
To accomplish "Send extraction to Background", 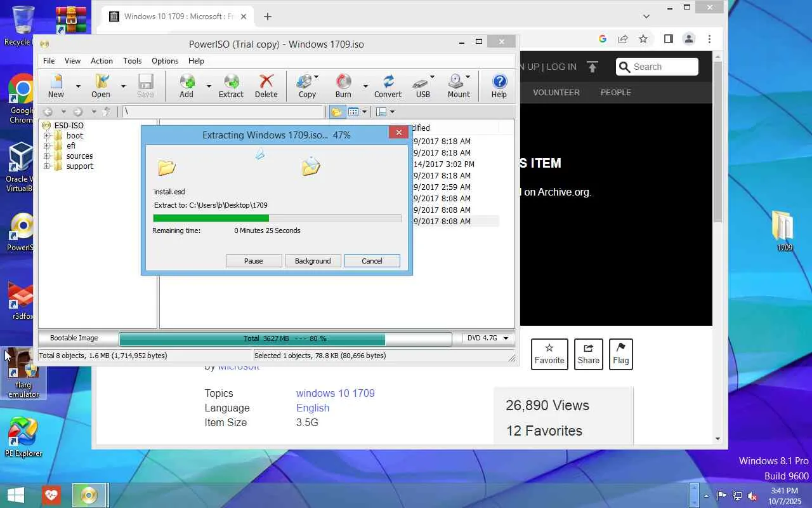I will coord(313,261).
